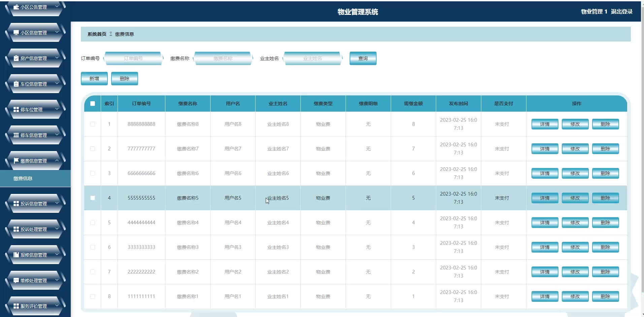Check the box for order 7777777777
This screenshot has width=644, height=317.
[x=93, y=149]
